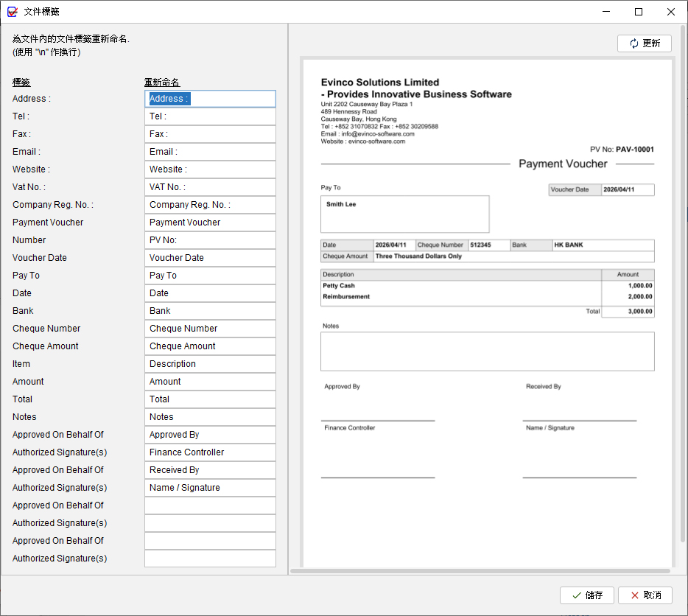The image size is (688, 616).
Task: Click the Reimbursement row in the preview
Action: pos(487,297)
